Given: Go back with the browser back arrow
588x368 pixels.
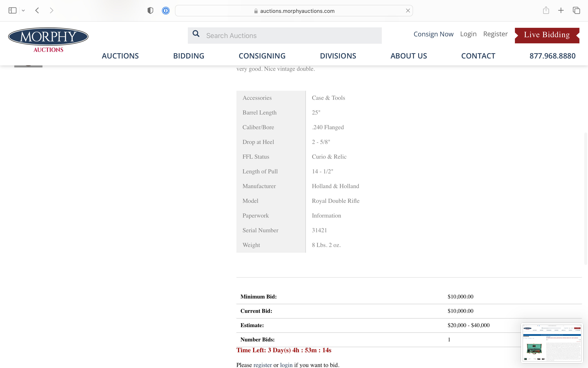Looking at the screenshot, I should (x=37, y=10).
